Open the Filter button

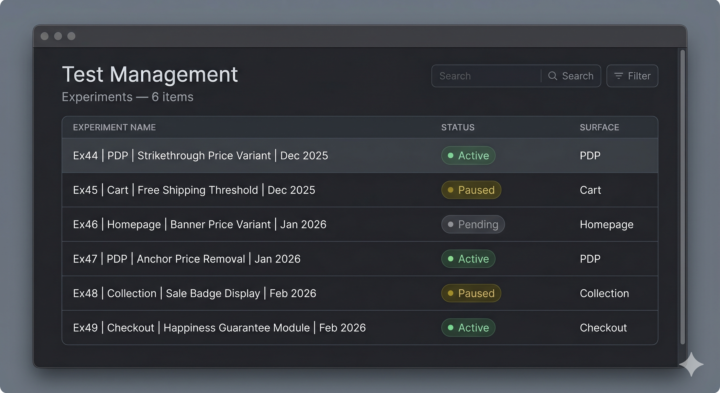coord(632,76)
